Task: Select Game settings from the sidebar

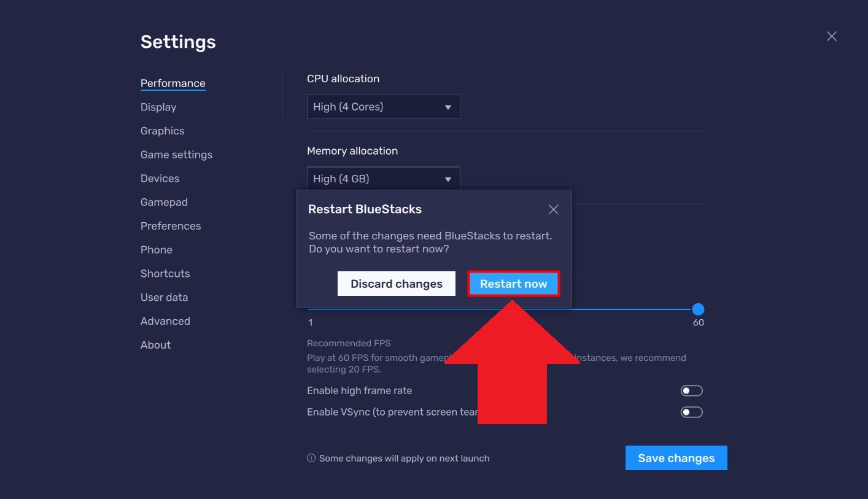Action: 176,155
